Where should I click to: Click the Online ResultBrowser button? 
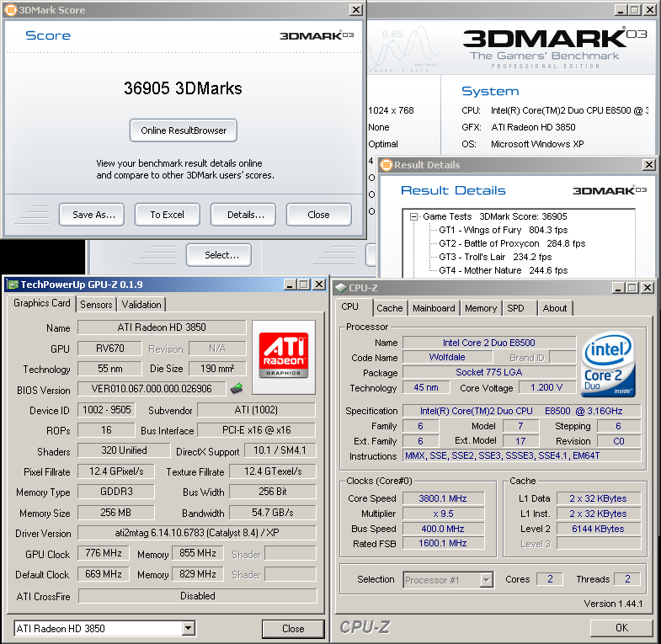(x=184, y=130)
